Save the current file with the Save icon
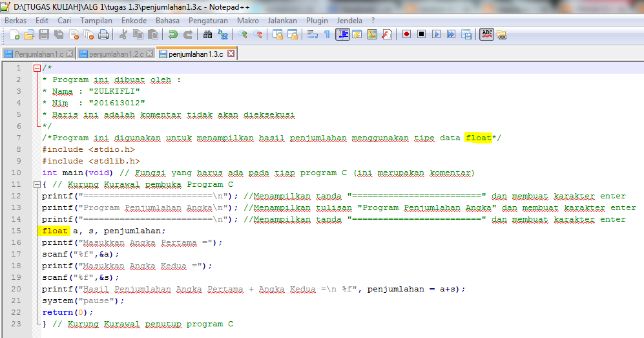The image size is (644, 338). click(x=44, y=34)
